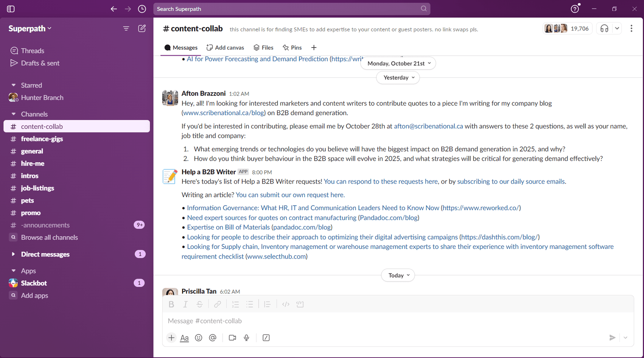Open the sidebar filter icon

point(126,29)
